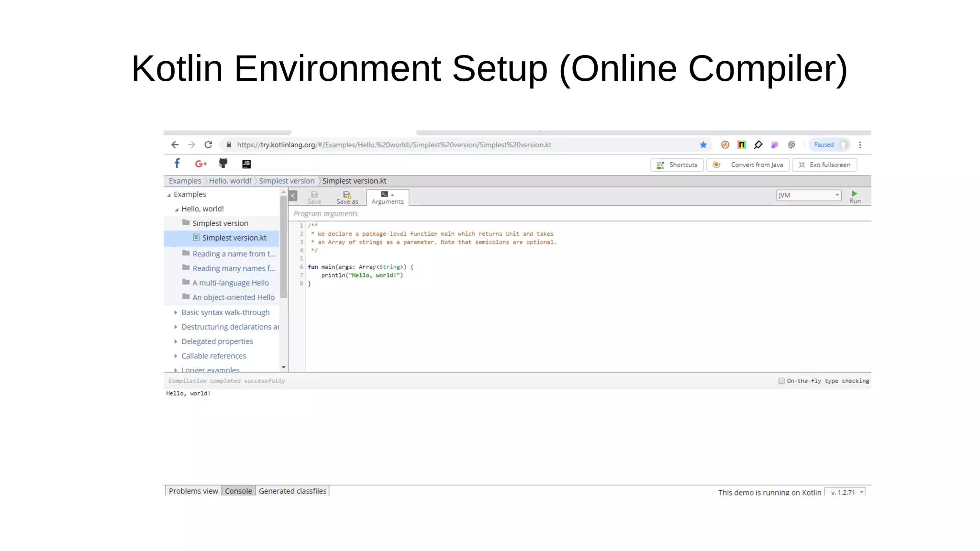
Task: Open the JVM target dropdown
Action: [x=808, y=195]
